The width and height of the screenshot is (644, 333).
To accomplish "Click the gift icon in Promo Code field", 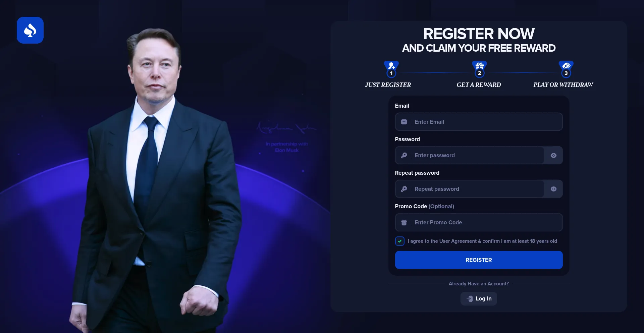I will 404,222.
